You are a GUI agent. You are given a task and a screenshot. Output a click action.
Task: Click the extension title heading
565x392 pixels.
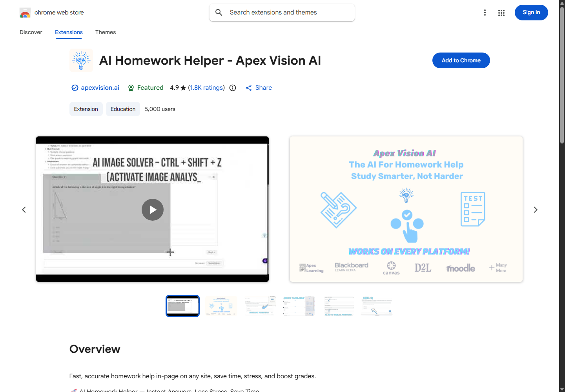210,60
